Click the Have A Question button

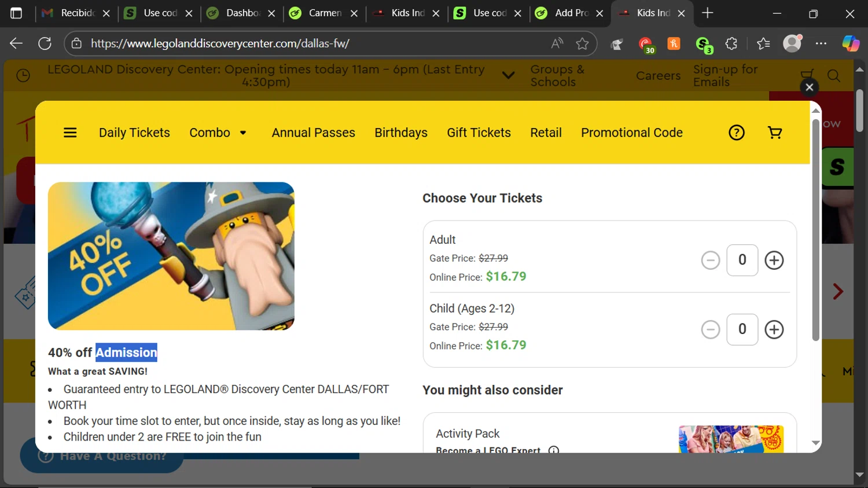click(102, 456)
